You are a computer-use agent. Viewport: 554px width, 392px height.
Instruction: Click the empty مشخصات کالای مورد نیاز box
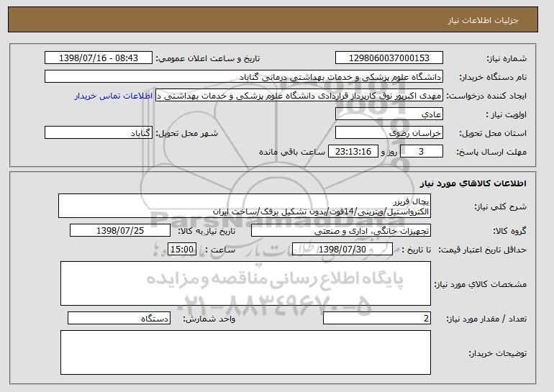click(x=245, y=283)
